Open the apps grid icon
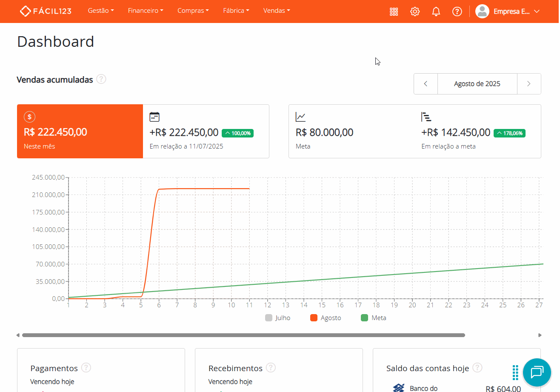The height and width of the screenshot is (392, 560). (394, 11)
